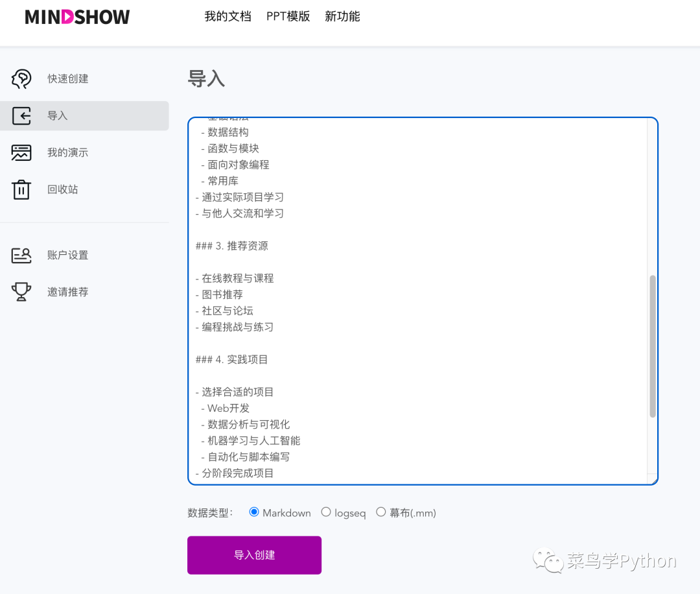Click the text area vertical scrollbar thumb
This screenshot has width=700, height=594.
tap(652, 346)
